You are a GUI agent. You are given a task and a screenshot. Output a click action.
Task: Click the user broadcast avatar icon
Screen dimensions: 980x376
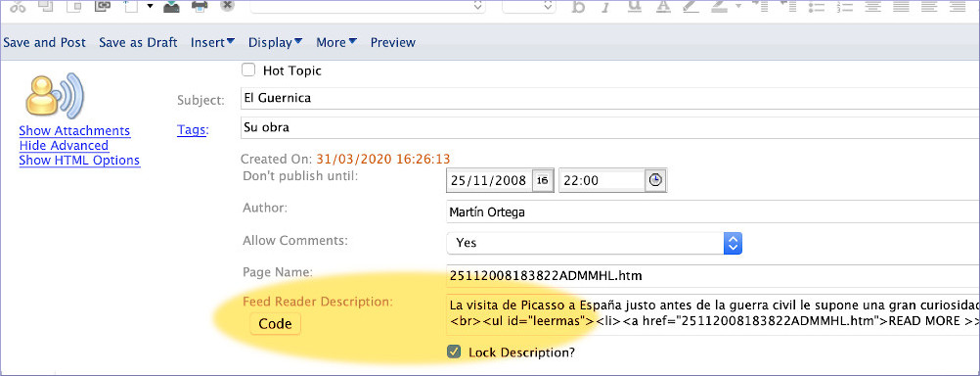(x=55, y=96)
